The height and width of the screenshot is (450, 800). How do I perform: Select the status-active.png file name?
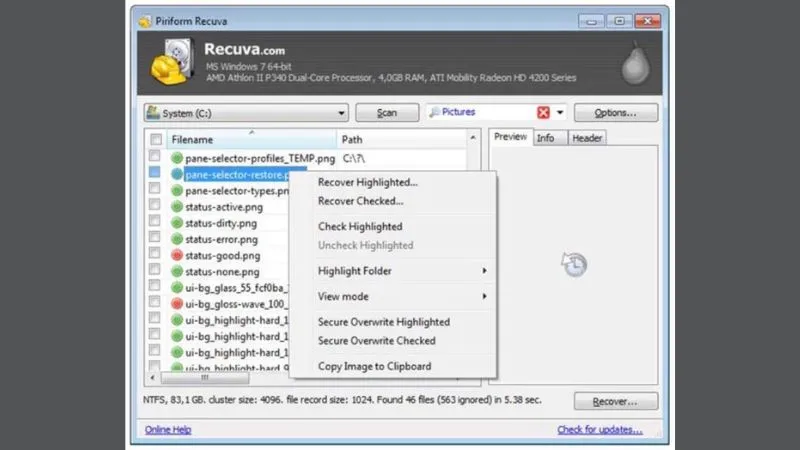point(224,207)
